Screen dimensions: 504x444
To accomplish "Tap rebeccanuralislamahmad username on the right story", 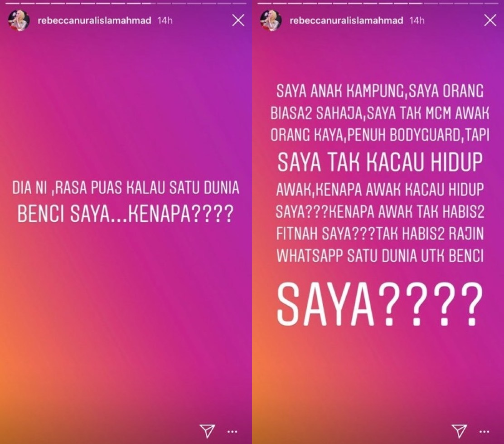I will click(346, 20).
